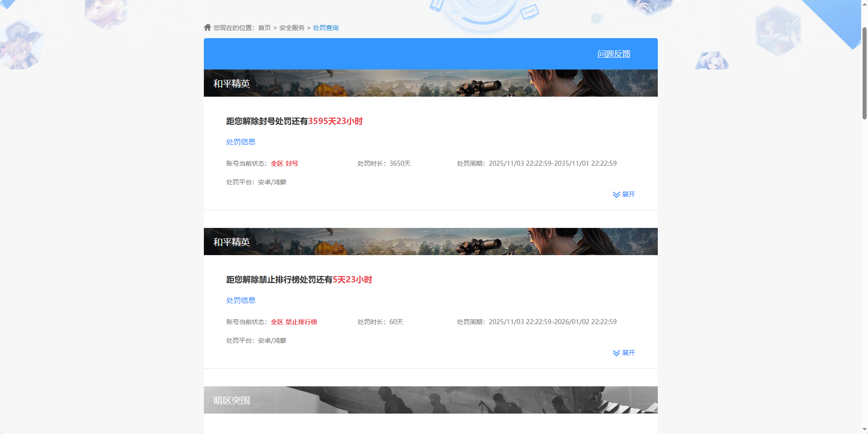Image resolution: width=868 pixels, height=434 pixels.
Task: Click the double-chevron icon next to second 展开
Action: 616,353
